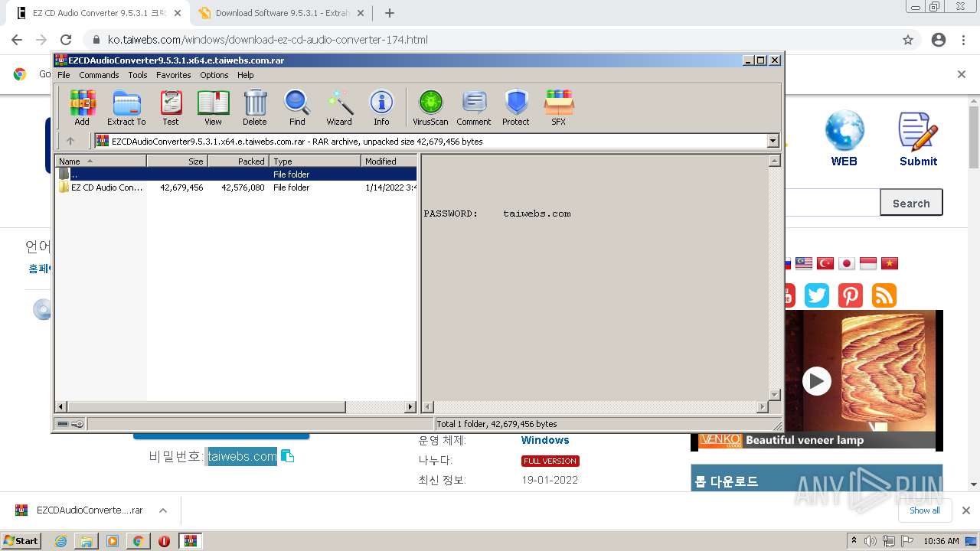Viewport: 980px width, 551px height.
Task: Click the browser address bar URL
Action: point(268,40)
